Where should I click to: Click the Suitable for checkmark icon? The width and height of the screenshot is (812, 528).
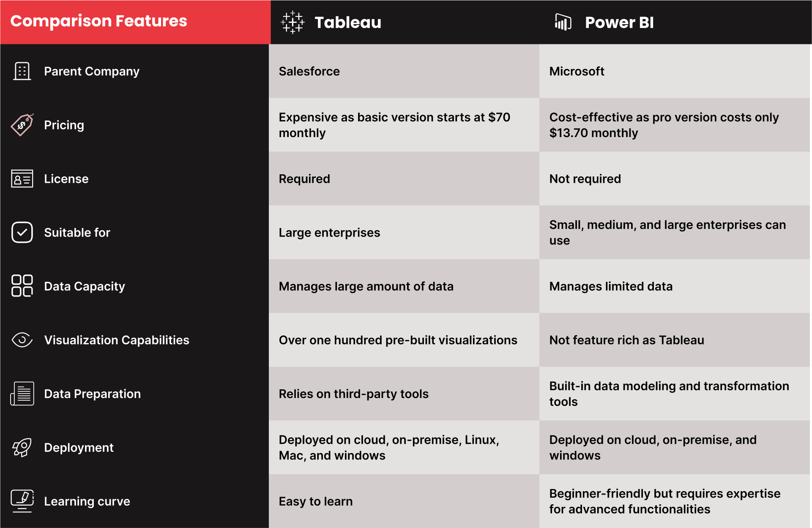(x=22, y=232)
